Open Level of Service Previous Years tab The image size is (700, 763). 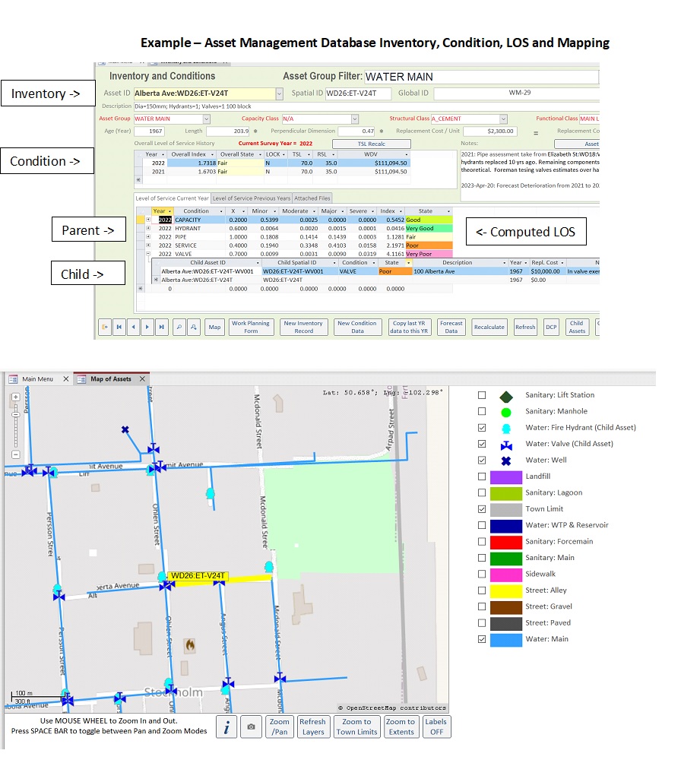pyautogui.click(x=251, y=198)
